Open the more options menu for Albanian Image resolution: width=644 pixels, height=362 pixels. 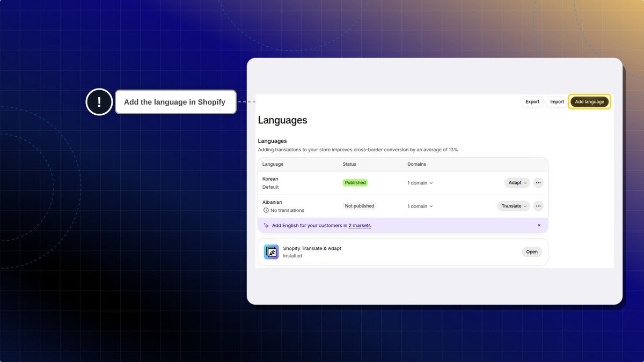[538, 206]
